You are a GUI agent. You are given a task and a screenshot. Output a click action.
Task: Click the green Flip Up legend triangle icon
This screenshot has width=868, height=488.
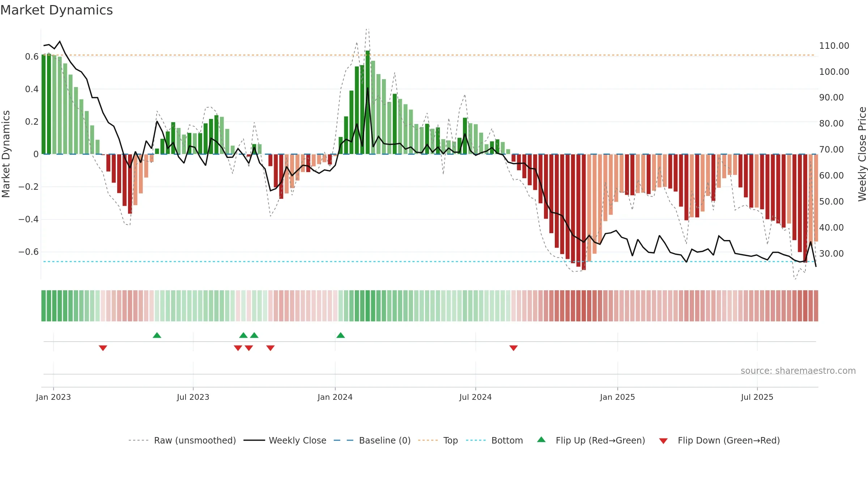[x=541, y=440]
